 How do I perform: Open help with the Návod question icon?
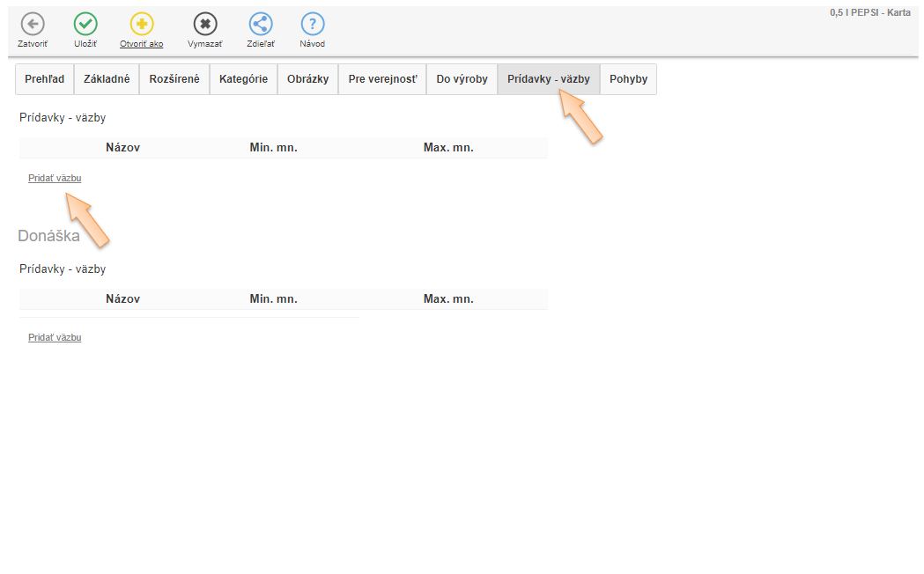tap(313, 25)
